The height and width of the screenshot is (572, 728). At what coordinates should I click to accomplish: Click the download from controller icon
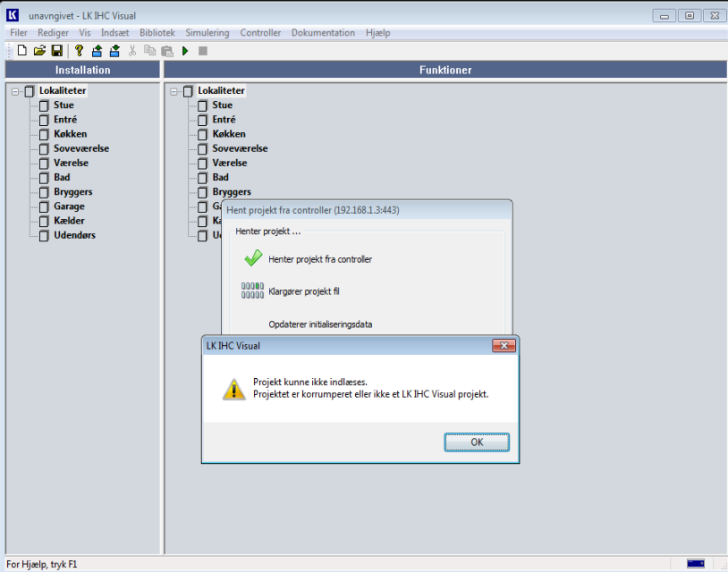click(114, 51)
